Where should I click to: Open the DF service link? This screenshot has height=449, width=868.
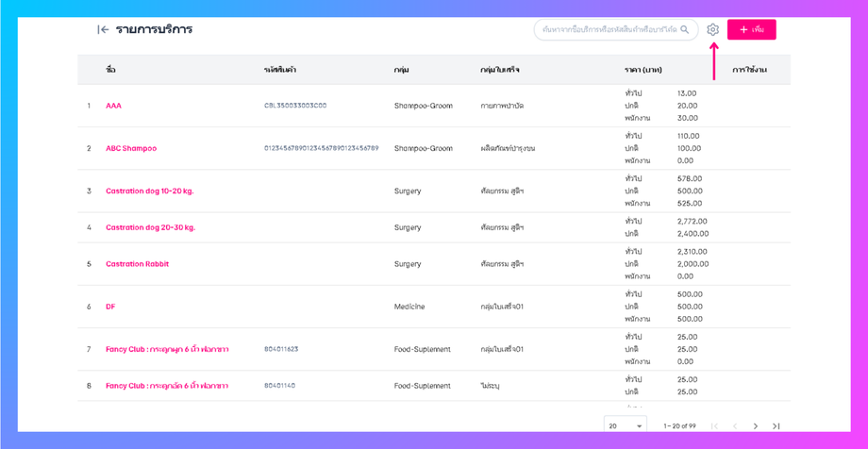pyautogui.click(x=110, y=307)
